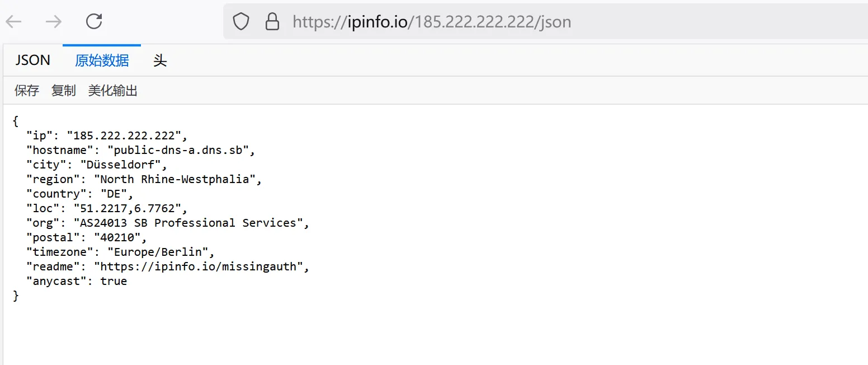Click the anycast value true
This screenshot has width=868, height=365.
coord(114,281)
